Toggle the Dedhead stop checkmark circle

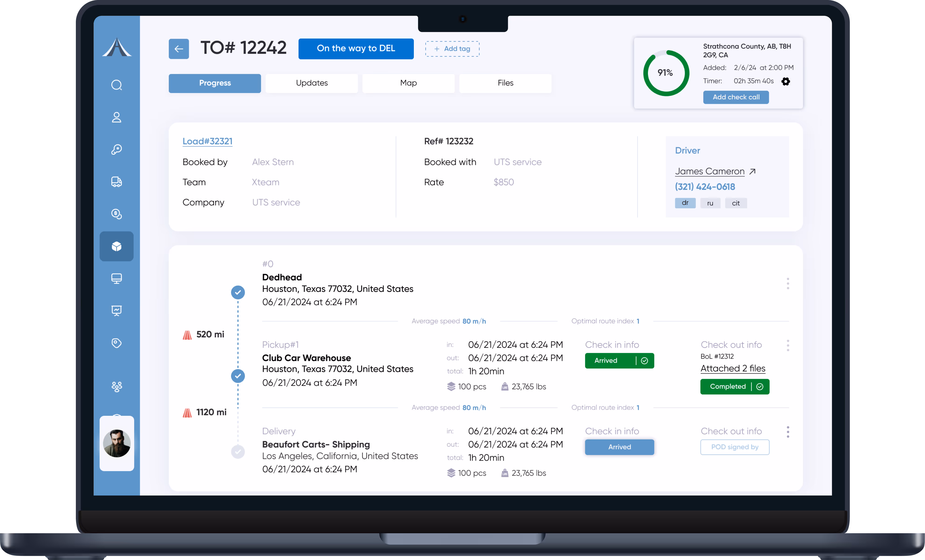tap(238, 292)
